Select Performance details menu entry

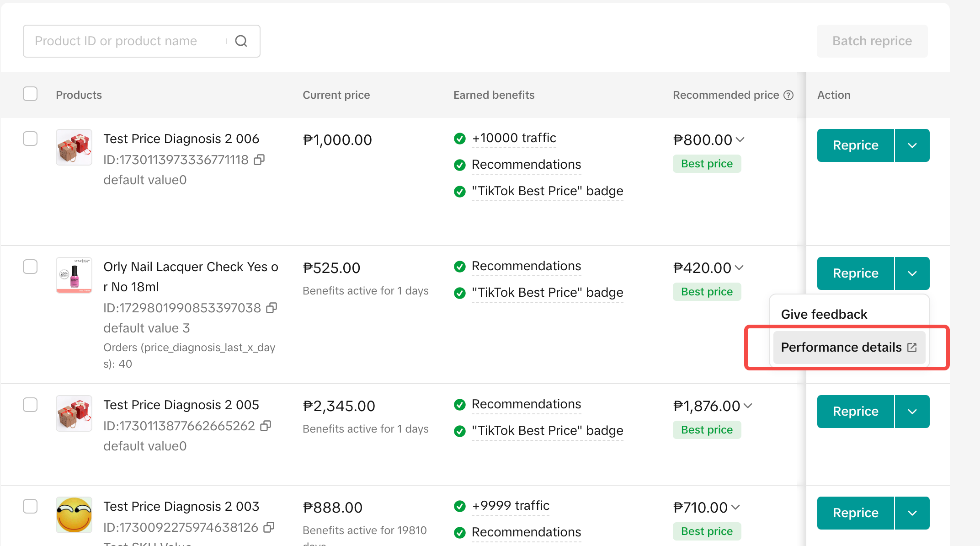point(841,348)
